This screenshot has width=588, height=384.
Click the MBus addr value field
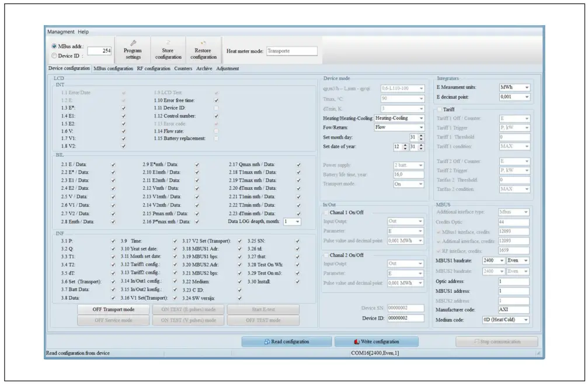(x=99, y=51)
